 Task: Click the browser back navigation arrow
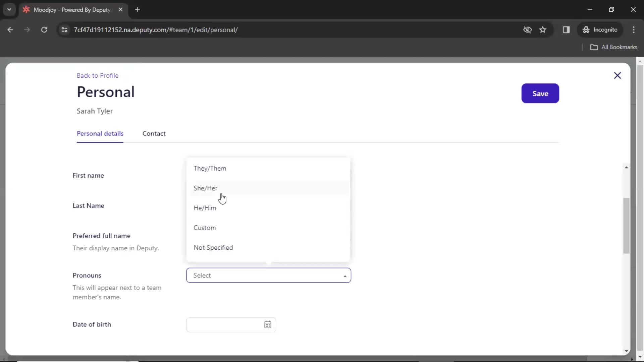[10, 29]
